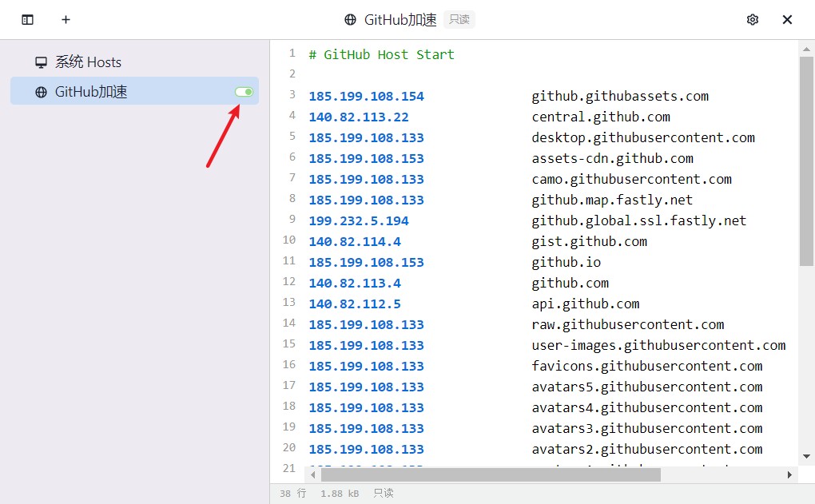Click line 12 showing github.com
815x504 pixels.
click(570, 283)
